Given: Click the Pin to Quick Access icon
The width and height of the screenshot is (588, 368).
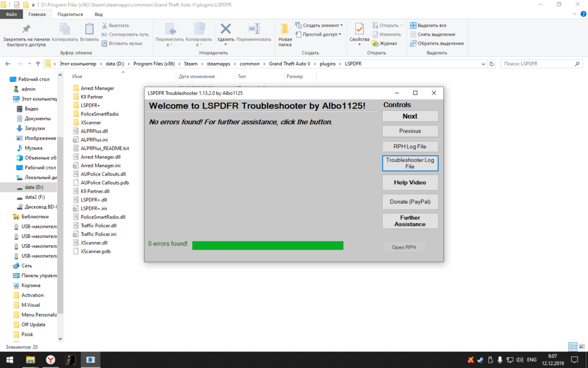Looking at the screenshot, I should tap(26, 28).
